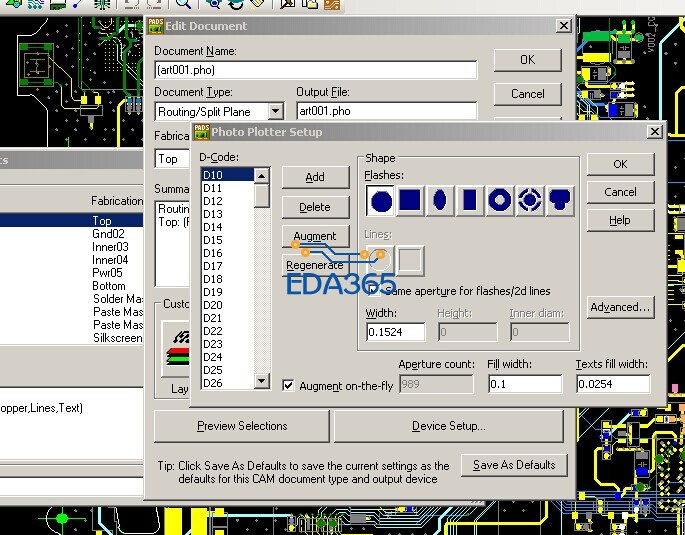Click Preview Selections button

pyautogui.click(x=242, y=426)
